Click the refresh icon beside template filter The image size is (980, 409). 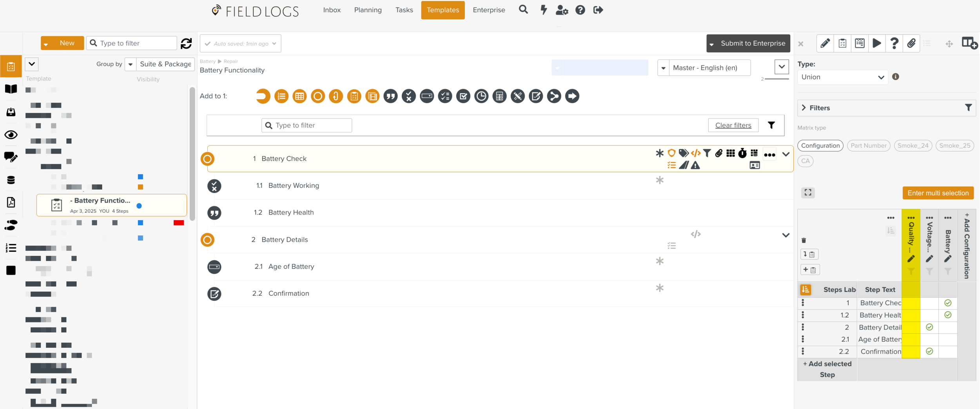click(186, 43)
